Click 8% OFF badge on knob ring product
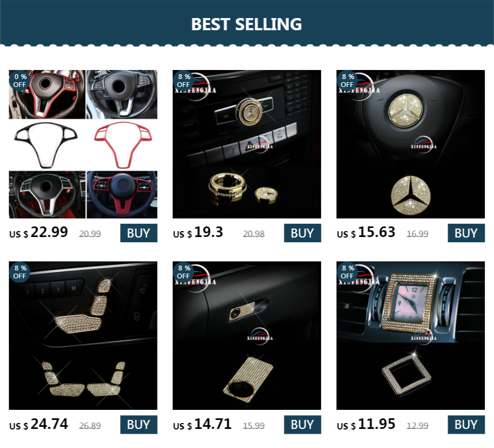The height and width of the screenshot is (448, 494). 183,81
